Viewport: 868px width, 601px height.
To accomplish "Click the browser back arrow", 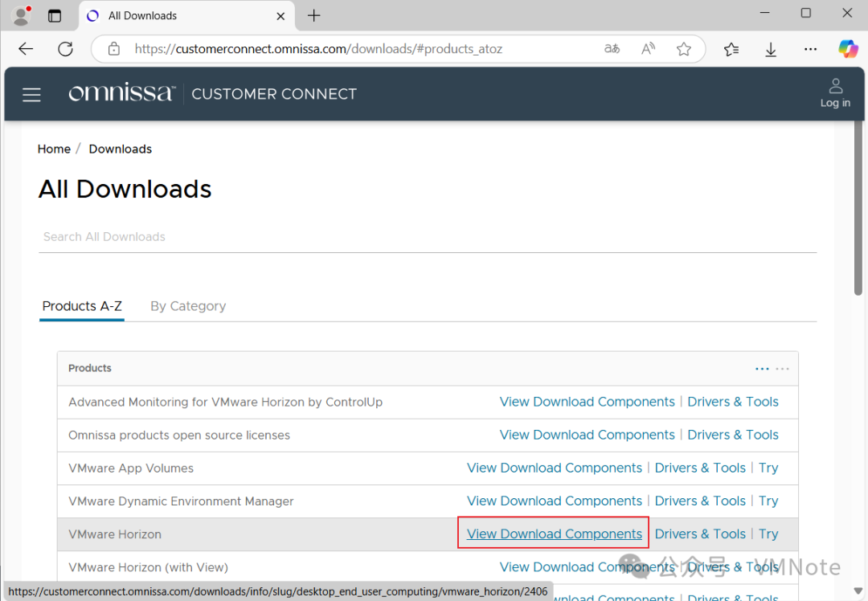I will (26, 49).
